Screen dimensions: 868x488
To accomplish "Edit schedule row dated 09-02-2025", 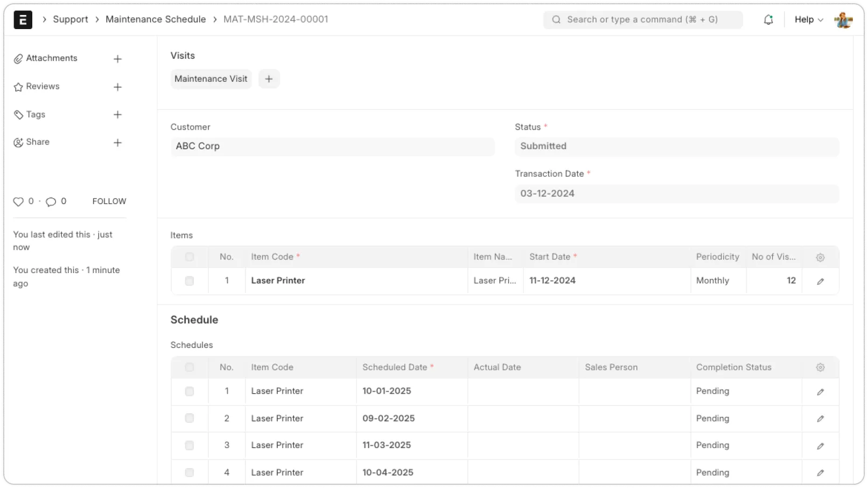I will 820,419.
